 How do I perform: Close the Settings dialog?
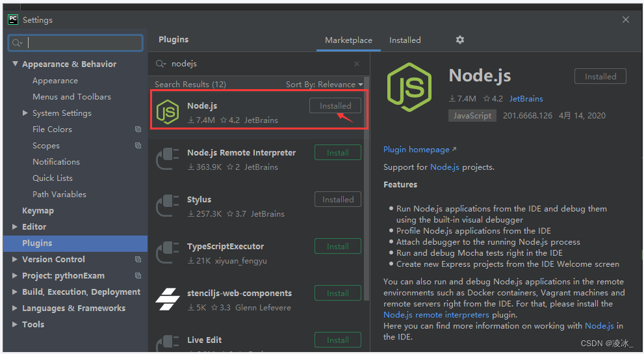pyautogui.click(x=626, y=20)
